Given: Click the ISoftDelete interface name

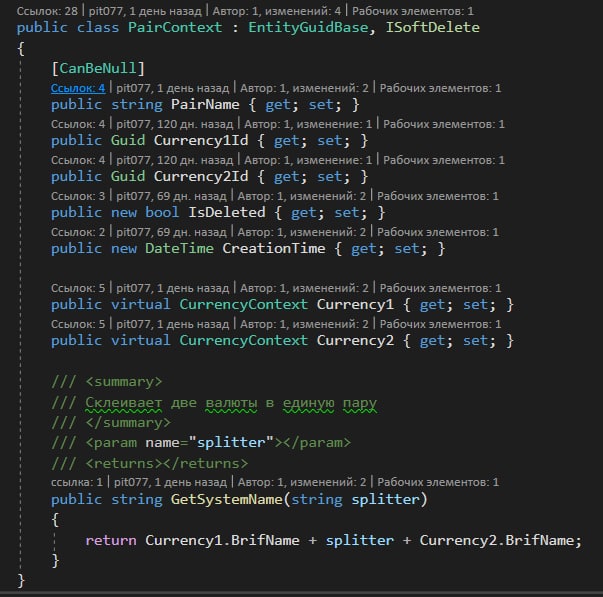Looking at the screenshot, I should [x=433, y=27].
